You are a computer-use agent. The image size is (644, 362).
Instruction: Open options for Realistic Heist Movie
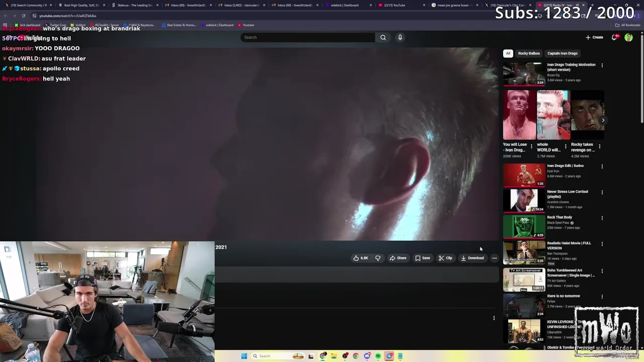(602, 243)
